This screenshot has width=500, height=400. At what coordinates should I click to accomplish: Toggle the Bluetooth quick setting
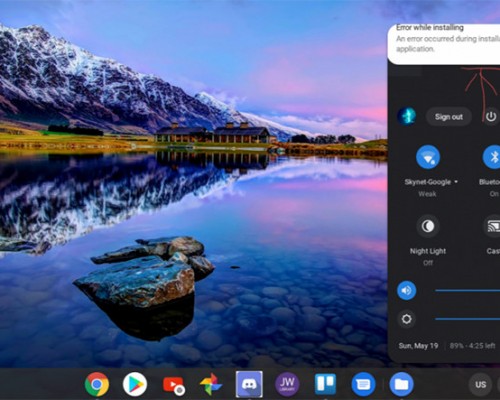[492, 157]
